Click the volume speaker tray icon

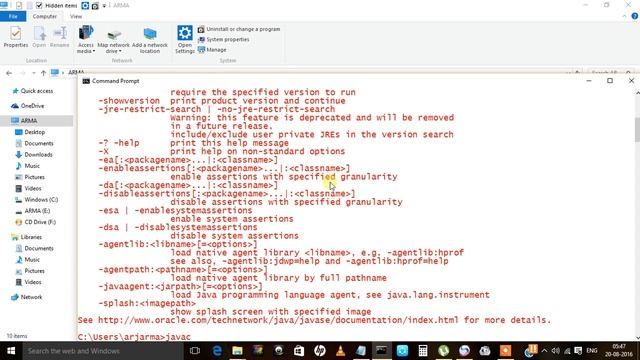pos(556,351)
